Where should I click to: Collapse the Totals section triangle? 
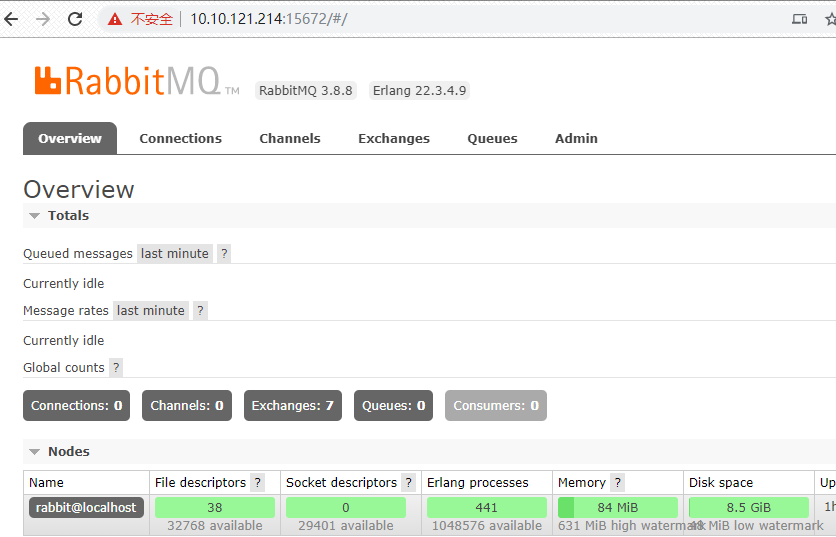click(35, 216)
